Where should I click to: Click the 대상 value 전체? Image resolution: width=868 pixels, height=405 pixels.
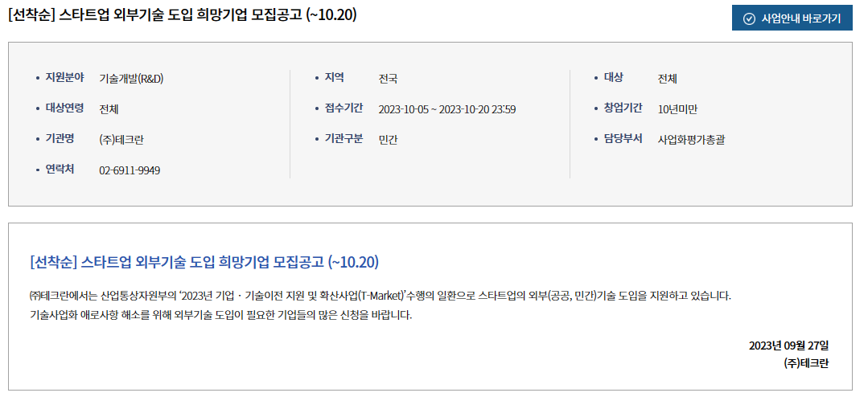coord(667,79)
